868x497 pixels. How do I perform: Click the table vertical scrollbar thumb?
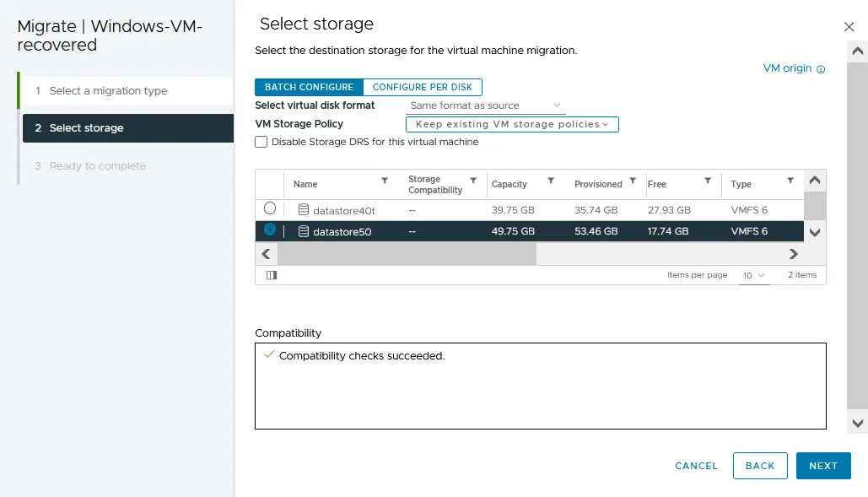coord(815,207)
